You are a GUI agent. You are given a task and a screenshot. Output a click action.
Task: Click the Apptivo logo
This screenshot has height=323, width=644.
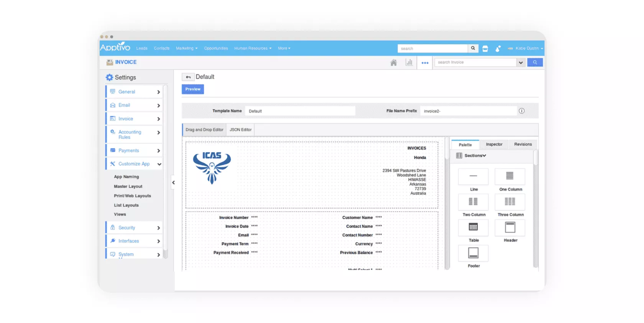pyautogui.click(x=115, y=47)
